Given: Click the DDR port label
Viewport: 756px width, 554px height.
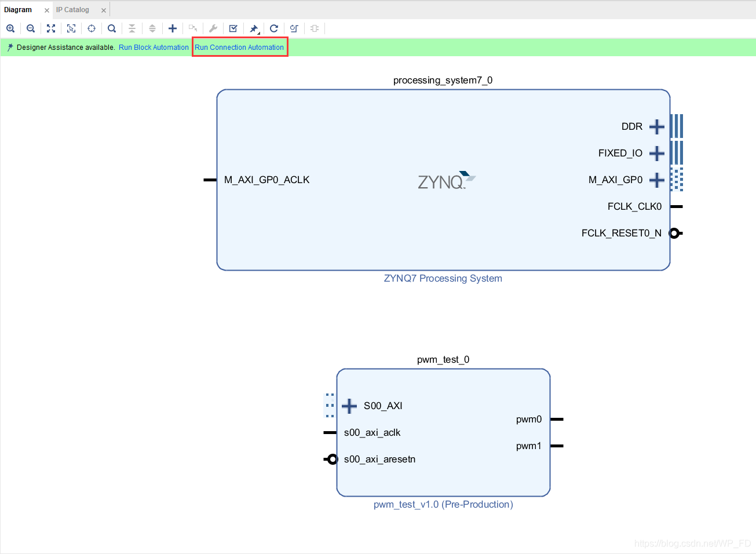Looking at the screenshot, I should 632,126.
